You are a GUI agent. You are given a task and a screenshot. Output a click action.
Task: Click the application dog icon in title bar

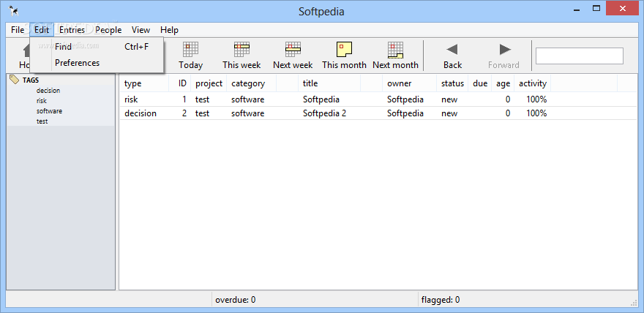tap(14, 11)
